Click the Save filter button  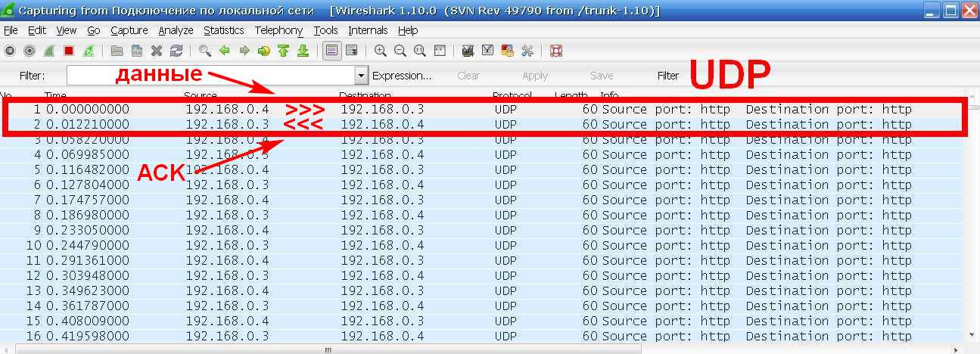point(602,76)
